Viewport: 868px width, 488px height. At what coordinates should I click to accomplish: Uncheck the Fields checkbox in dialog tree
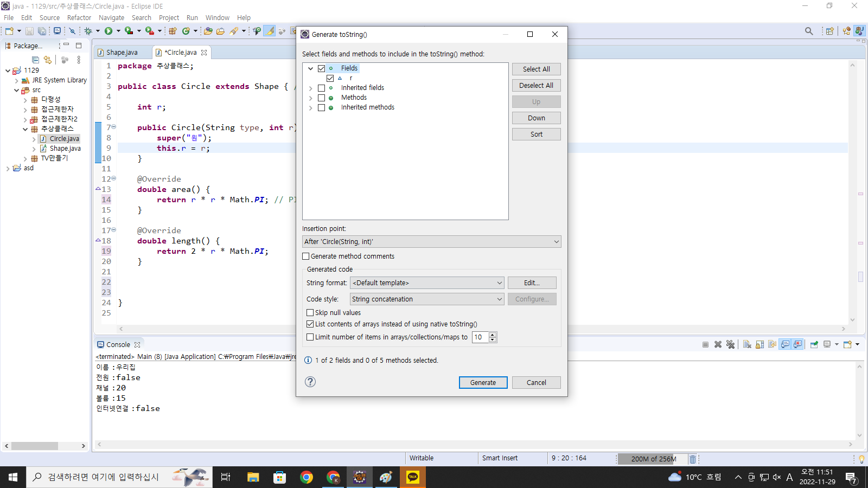(x=321, y=68)
